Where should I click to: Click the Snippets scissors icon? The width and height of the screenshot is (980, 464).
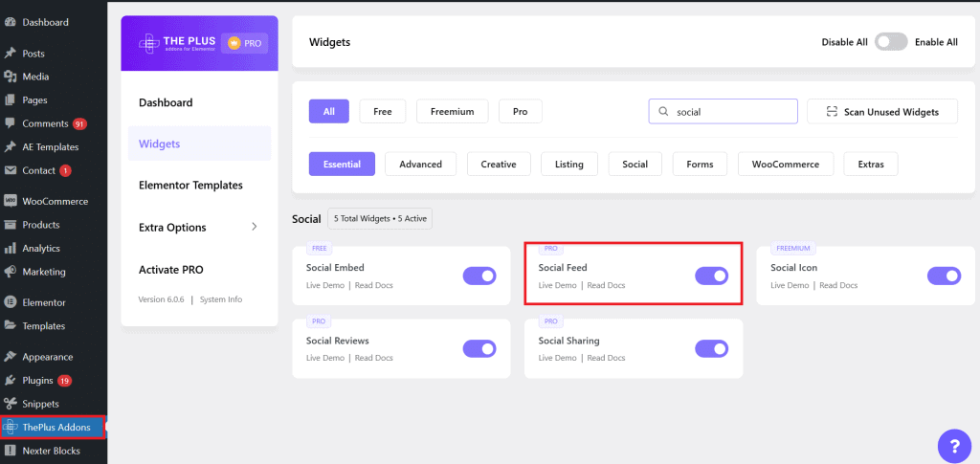(11, 404)
